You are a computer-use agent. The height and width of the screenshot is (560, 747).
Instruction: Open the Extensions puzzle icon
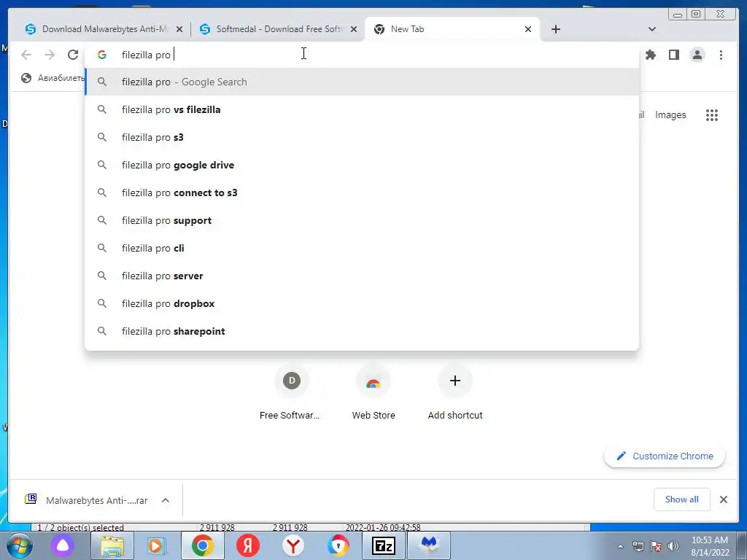click(650, 55)
